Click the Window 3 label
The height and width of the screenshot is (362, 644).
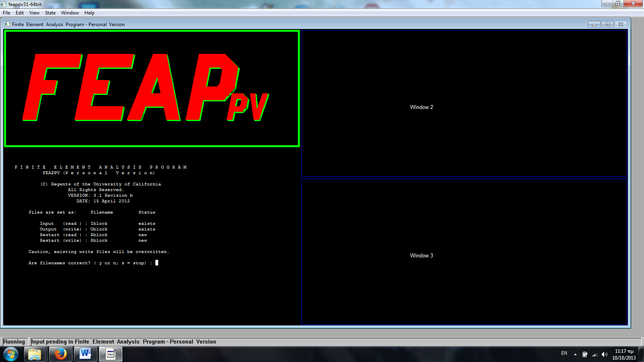tap(421, 255)
